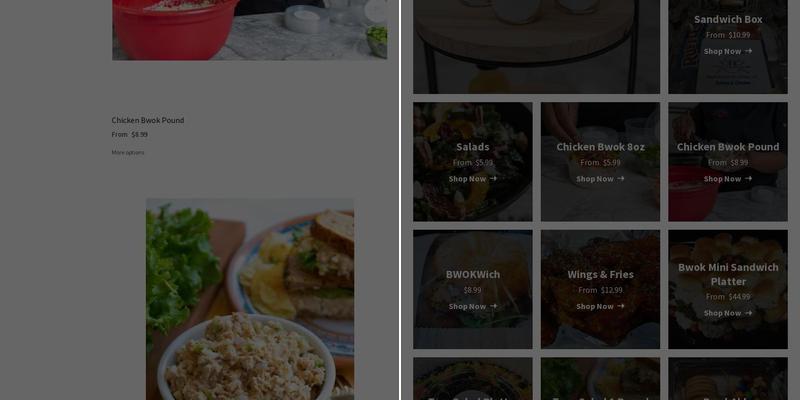Image resolution: width=800 pixels, height=400 pixels.
Task: View the chicken salad sandwich product image
Action: point(250,299)
